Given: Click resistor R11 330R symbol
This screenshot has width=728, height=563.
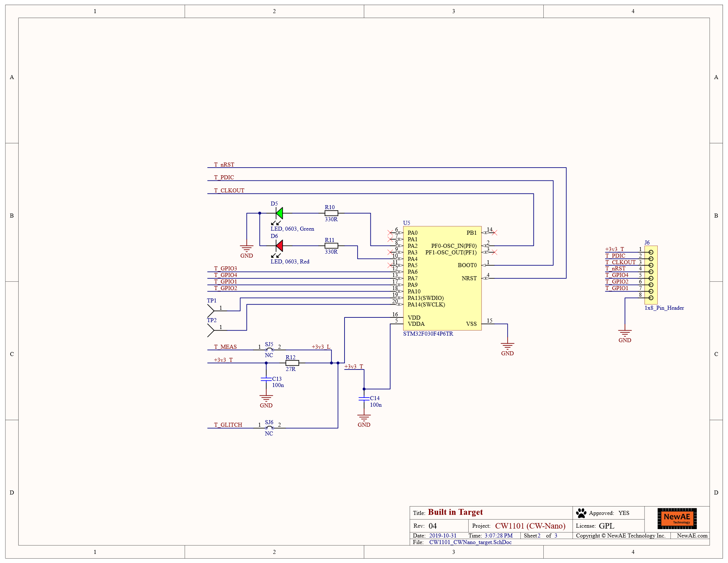Looking at the screenshot, I should pyautogui.click(x=331, y=246).
